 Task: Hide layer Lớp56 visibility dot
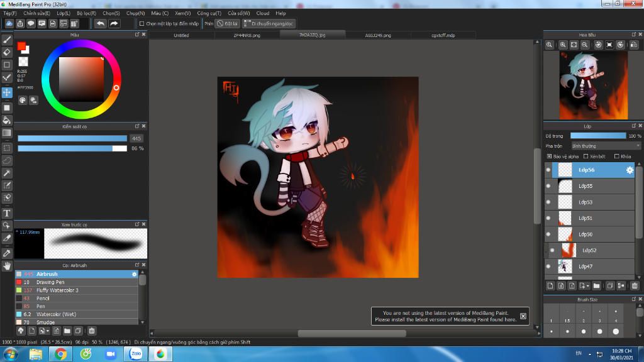[x=548, y=170]
